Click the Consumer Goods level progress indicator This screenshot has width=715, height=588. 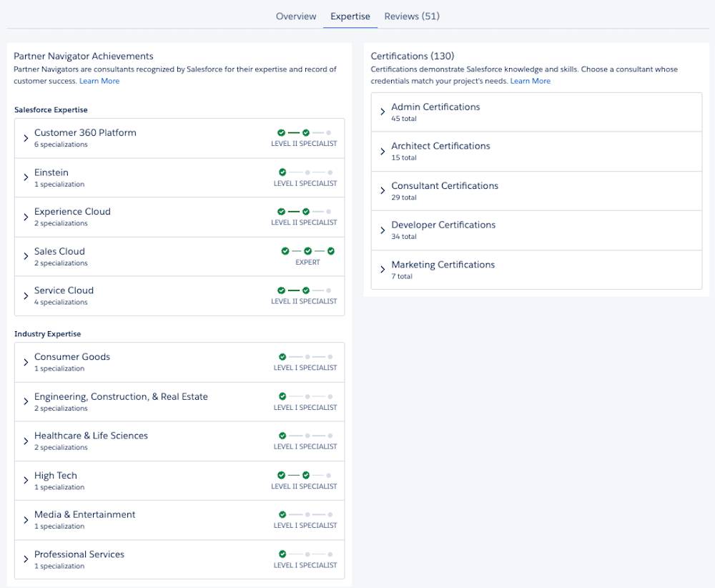[x=305, y=357]
